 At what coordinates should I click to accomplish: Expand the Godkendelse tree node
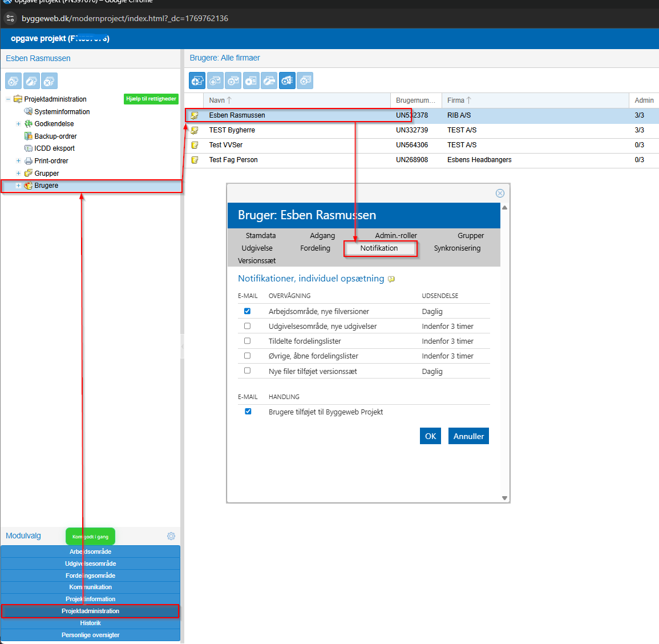[18, 124]
